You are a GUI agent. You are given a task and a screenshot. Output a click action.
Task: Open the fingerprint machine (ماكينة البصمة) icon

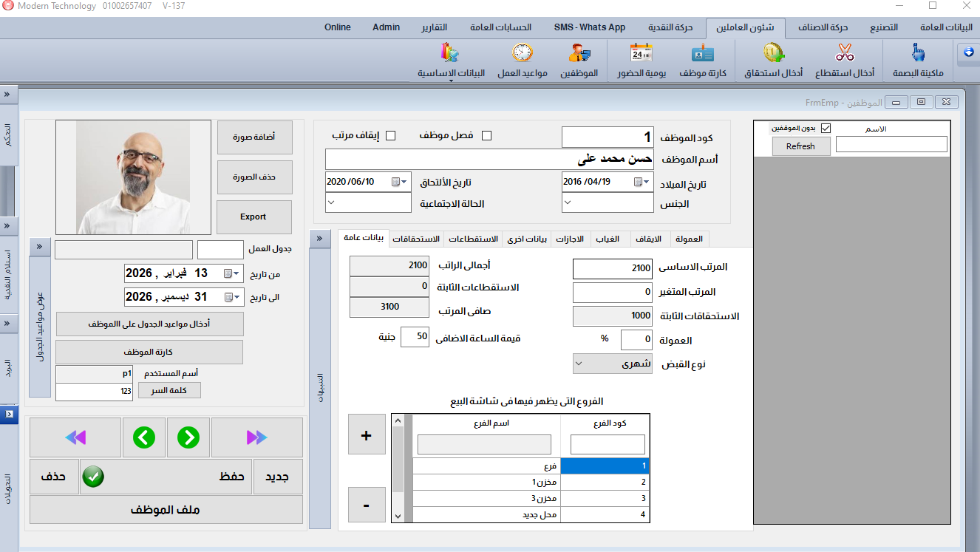coord(917,54)
